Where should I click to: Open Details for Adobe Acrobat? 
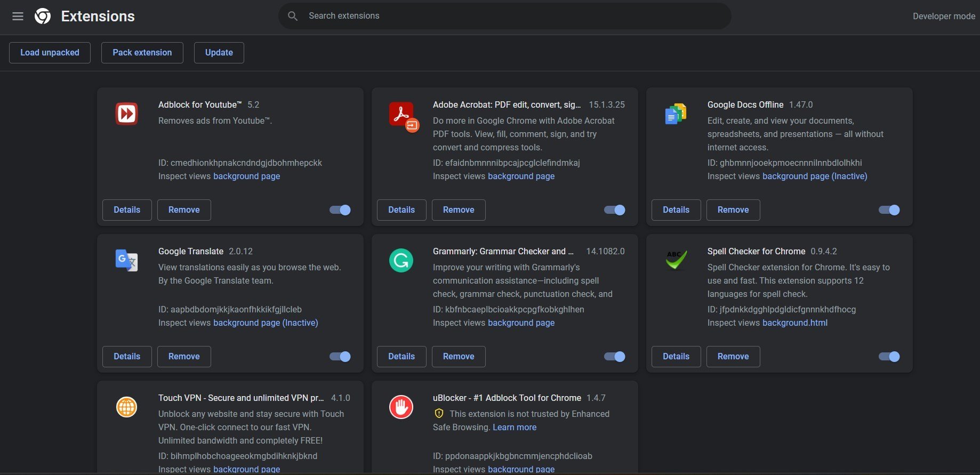click(x=401, y=210)
